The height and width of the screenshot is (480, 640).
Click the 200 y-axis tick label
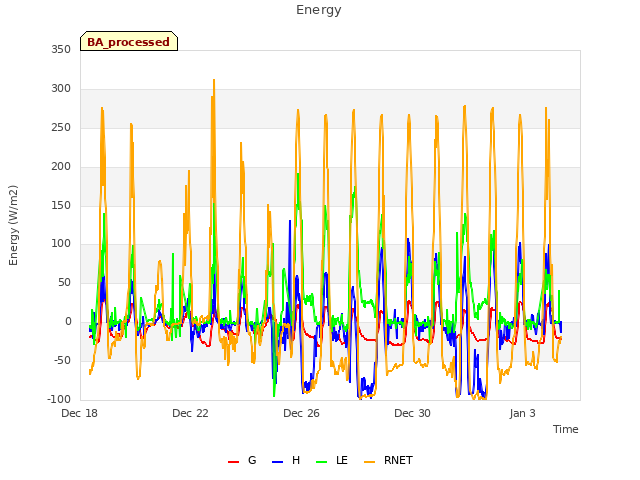[x=61, y=167]
